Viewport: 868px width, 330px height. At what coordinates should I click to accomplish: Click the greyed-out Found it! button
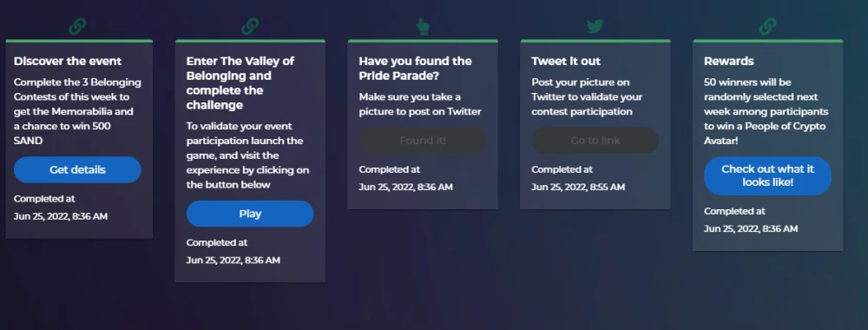[x=423, y=141]
